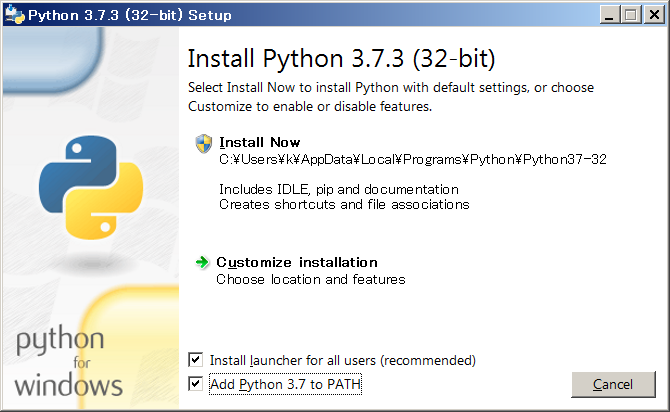Uncheck Add Python 3.7 to PATH
Image resolution: width=670 pixels, height=412 pixels.
tap(195, 384)
